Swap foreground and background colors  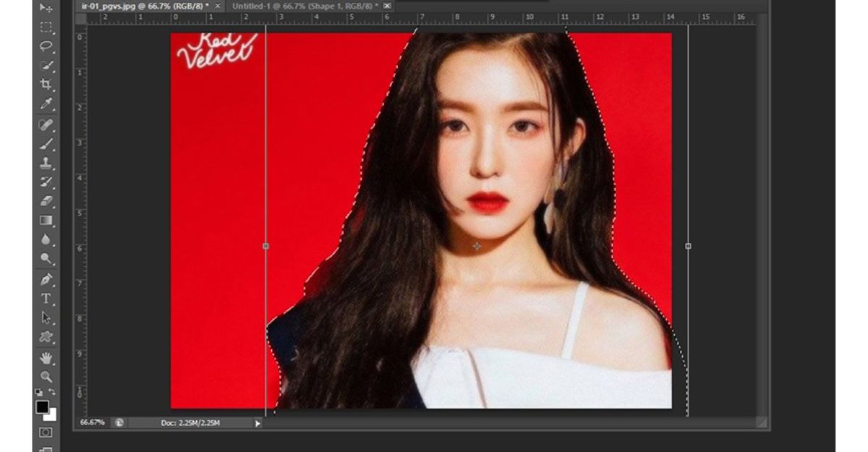52,392
